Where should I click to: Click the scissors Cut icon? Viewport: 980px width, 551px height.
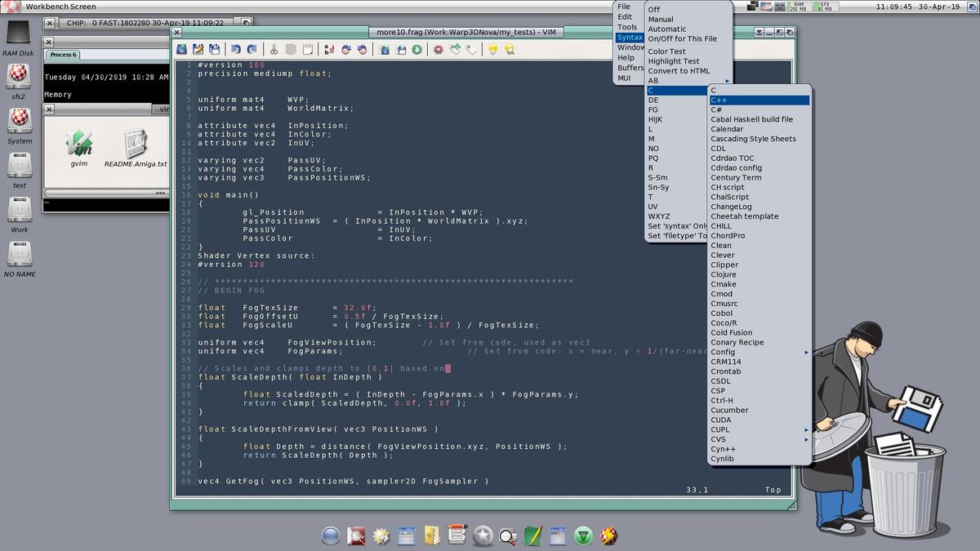274,50
